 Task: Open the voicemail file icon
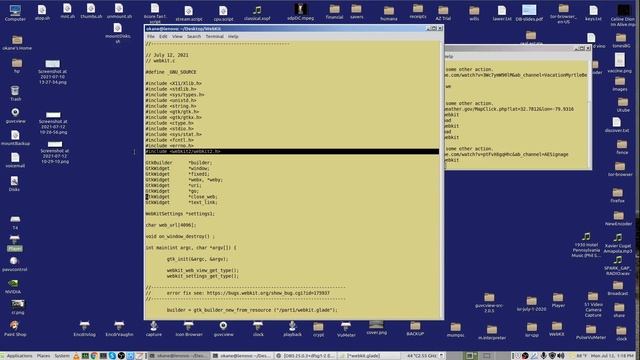coord(15,160)
